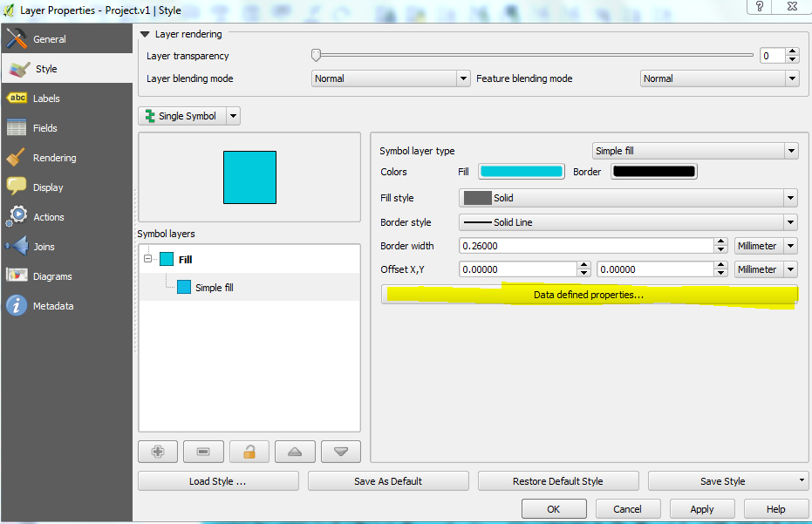Image resolution: width=812 pixels, height=524 pixels.
Task: Select the Fill symbol layer row
Action: coord(249,260)
